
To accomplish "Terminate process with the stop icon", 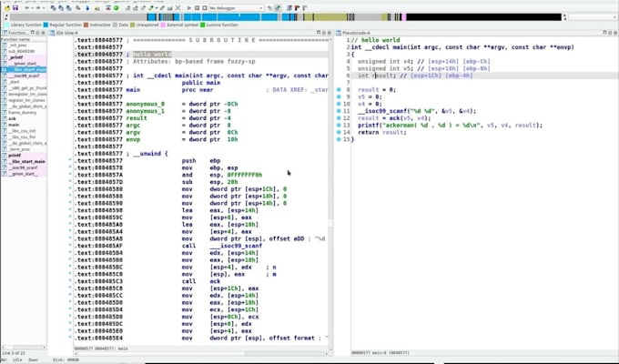I will 205,8.
